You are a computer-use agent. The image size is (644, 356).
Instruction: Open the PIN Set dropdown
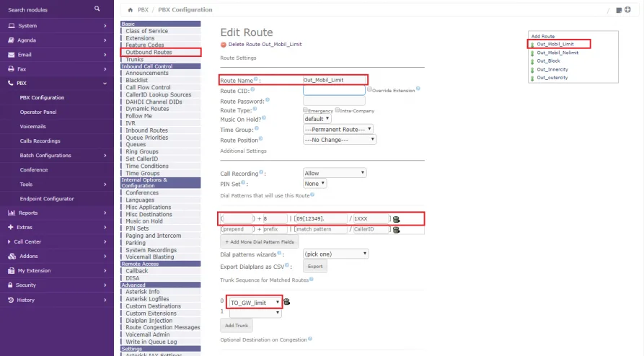pos(314,184)
